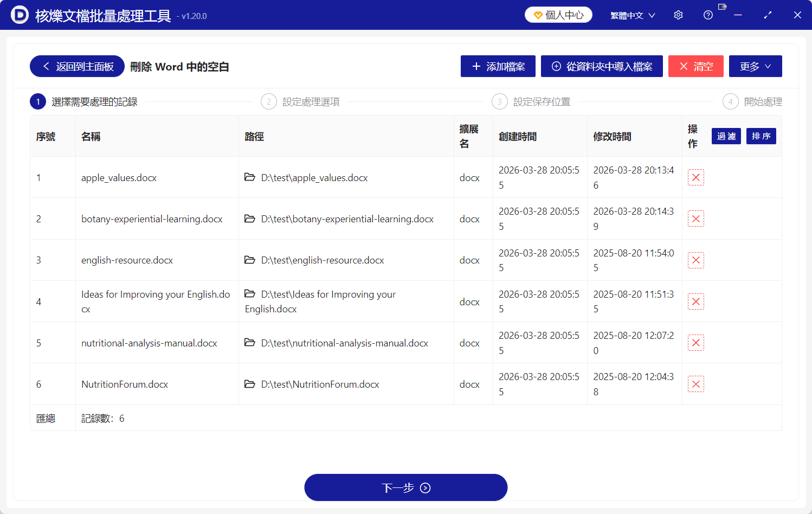Delete botany-experiential-learning.docx with red cross icon
812x514 pixels.
click(696, 219)
